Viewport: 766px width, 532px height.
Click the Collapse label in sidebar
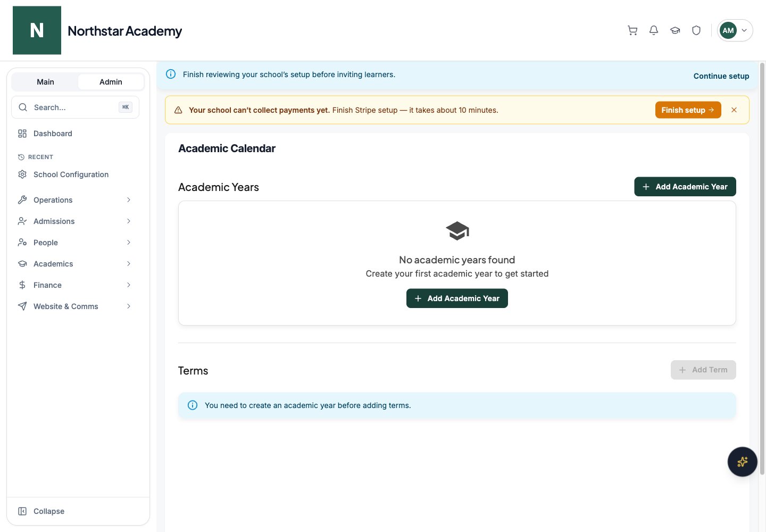49,511
